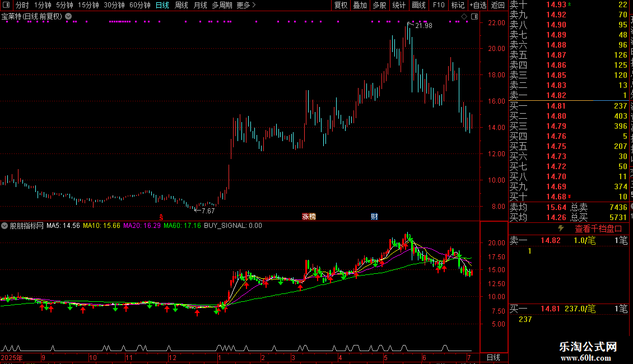633x364 pixels.
Task: Open the 画线 drawing tools
Action: pos(418,5)
